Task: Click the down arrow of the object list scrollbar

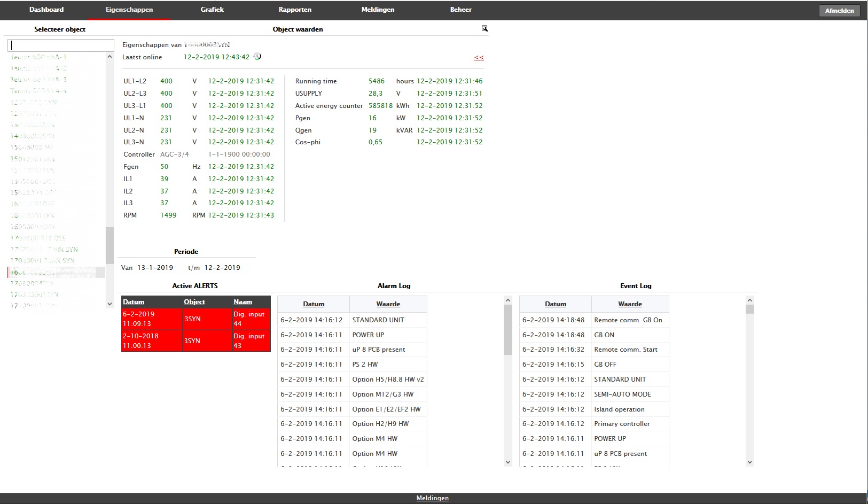Action: (x=108, y=304)
